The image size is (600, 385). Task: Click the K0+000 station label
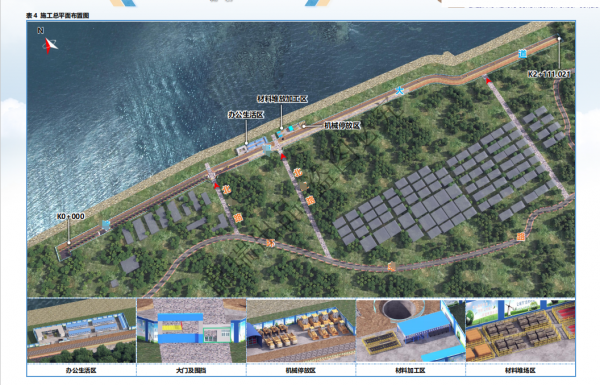pyautogui.click(x=71, y=216)
